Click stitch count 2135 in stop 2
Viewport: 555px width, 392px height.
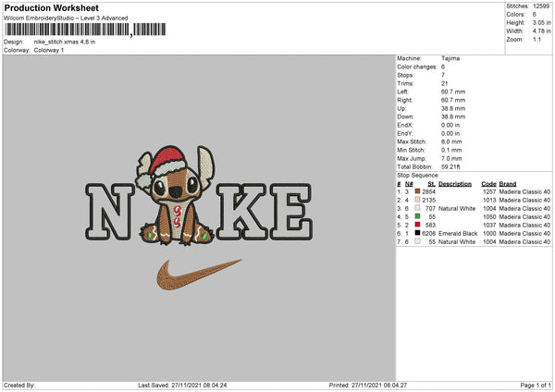pos(428,201)
